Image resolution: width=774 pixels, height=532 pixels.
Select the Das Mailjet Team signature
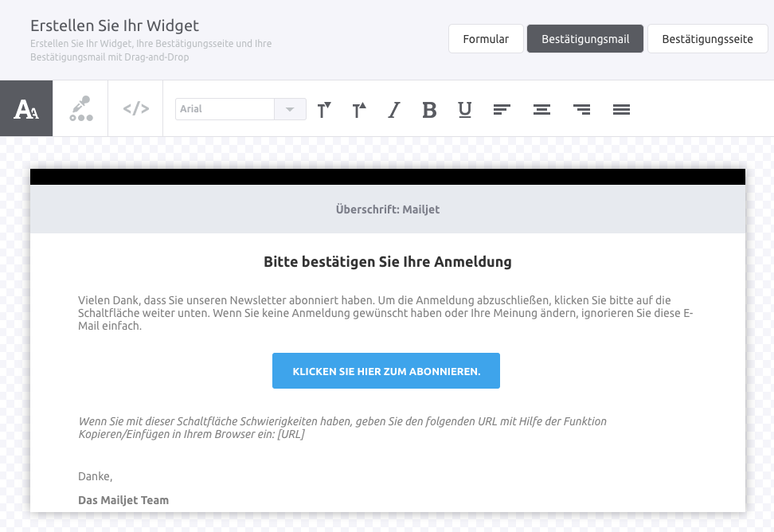pyautogui.click(x=123, y=500)
